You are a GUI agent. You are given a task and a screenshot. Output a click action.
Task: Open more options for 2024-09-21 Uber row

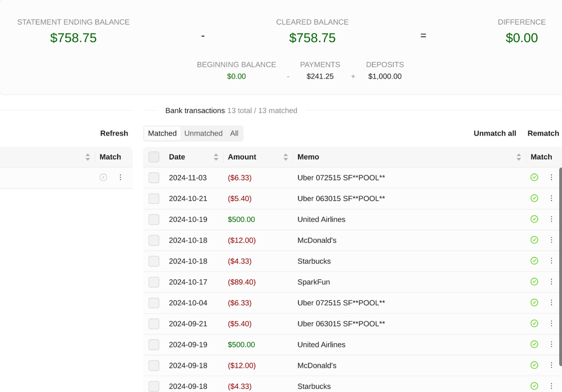point(551,323)
